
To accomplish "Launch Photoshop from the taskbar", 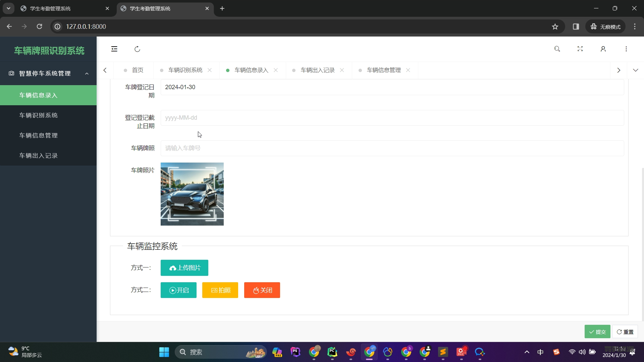I will (x=296, y=352).
